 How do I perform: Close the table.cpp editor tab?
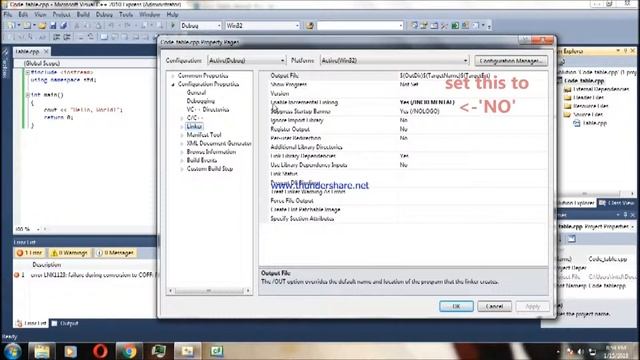click(46, 51)
